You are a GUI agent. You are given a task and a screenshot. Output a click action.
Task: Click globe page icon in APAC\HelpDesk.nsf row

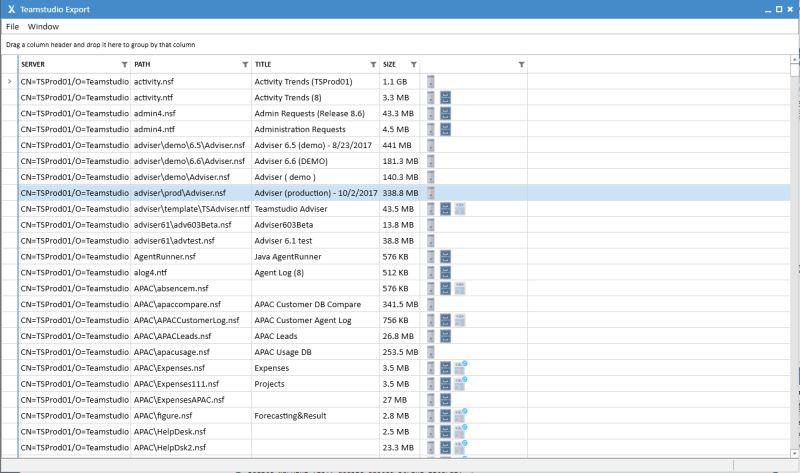[461, 431]
